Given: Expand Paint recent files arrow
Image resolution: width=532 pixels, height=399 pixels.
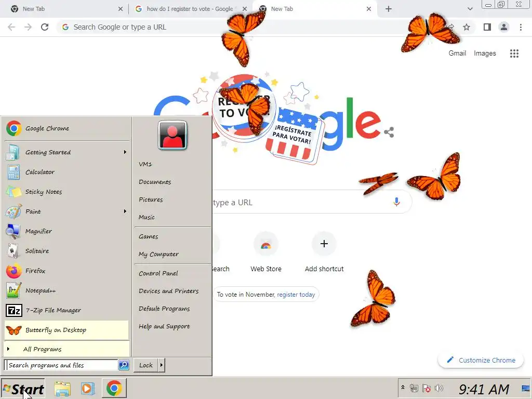Looking at the screenshot, I should 125,211.
